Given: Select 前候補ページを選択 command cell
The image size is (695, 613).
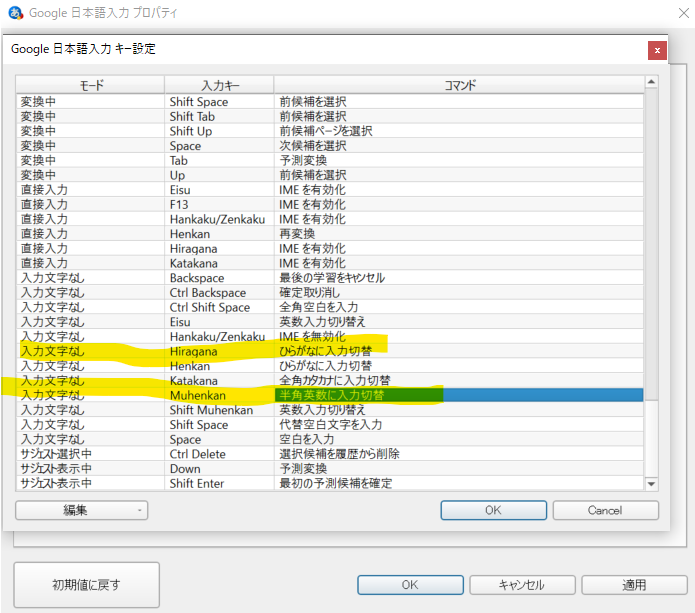Looking at the screenshot, I should 459,131.
